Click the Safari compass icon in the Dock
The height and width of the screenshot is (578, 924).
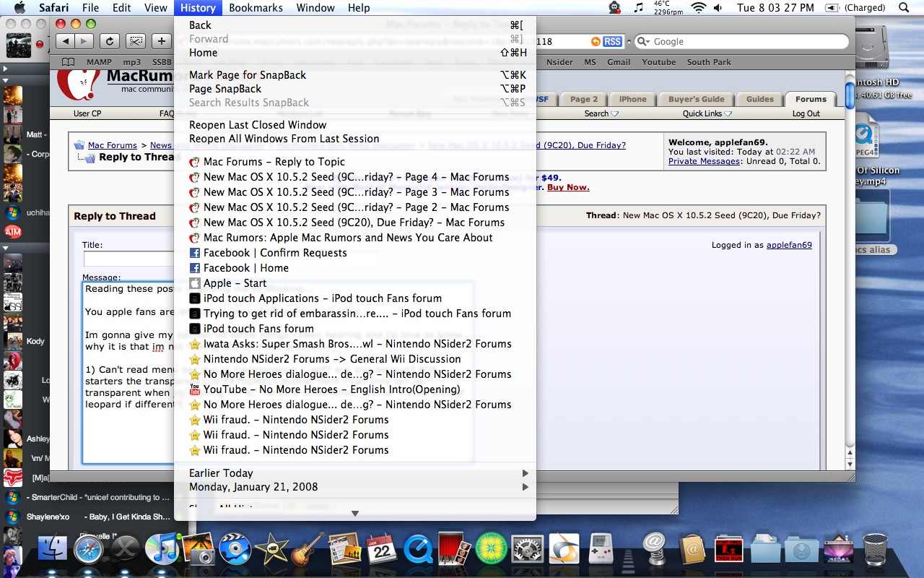point(89,551)
